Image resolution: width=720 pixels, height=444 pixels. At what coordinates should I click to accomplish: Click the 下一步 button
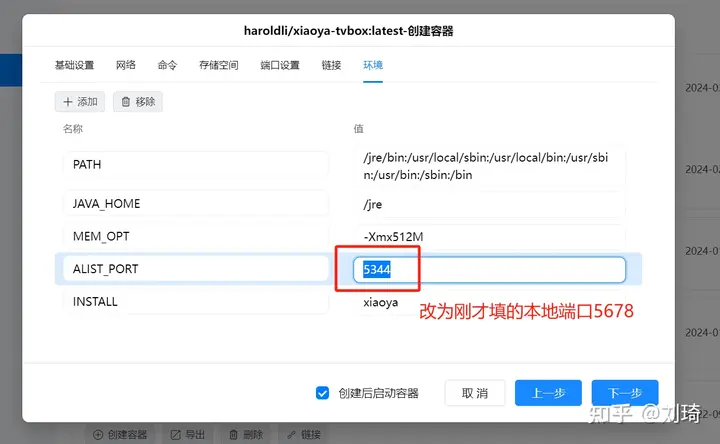click(x=625, y=393)
